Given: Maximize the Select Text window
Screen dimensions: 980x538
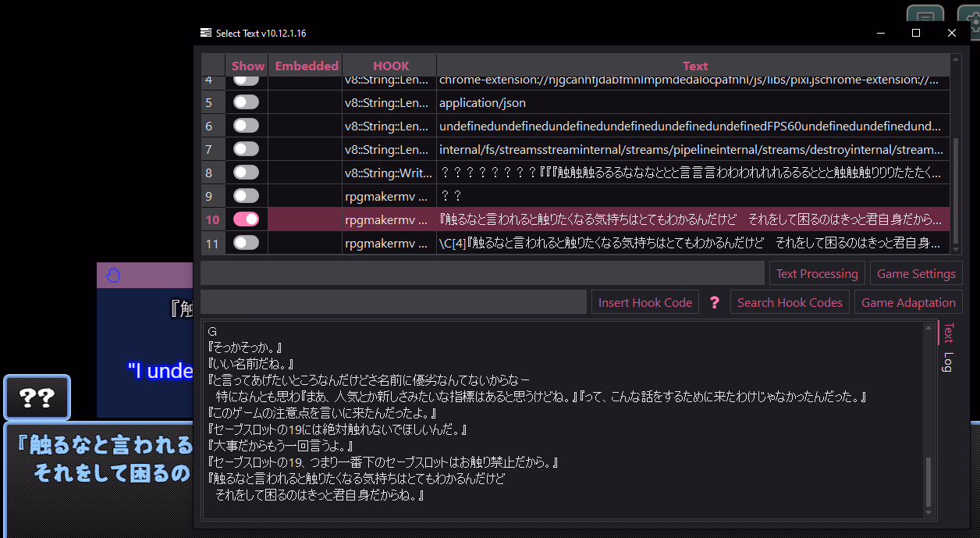Looking at the screenshot, I should pyautogui.click(x=916, y=33).
